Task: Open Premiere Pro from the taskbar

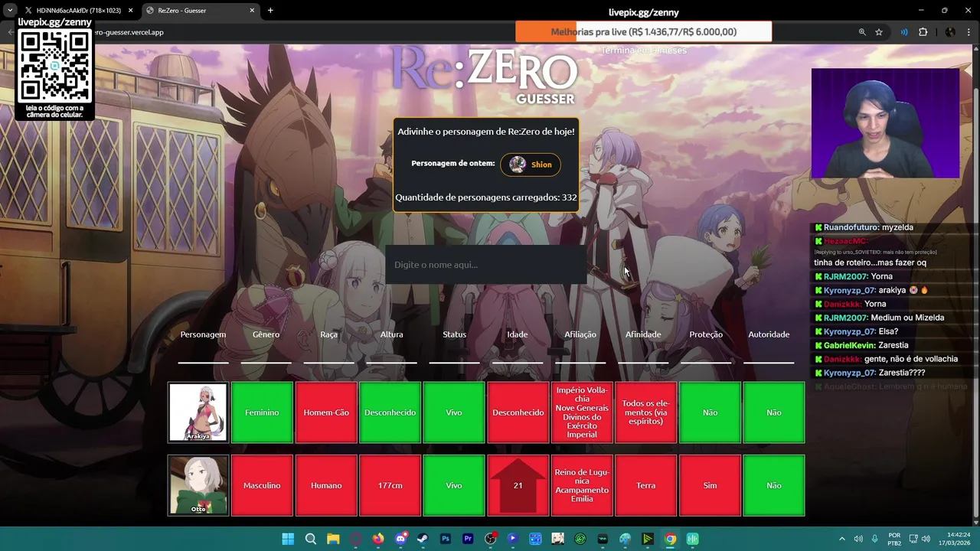Action: [468, 539]
